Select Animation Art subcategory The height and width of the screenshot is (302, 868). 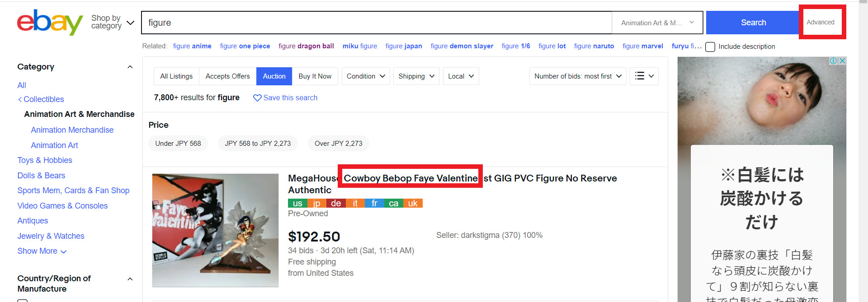click(x=55, y=145)
